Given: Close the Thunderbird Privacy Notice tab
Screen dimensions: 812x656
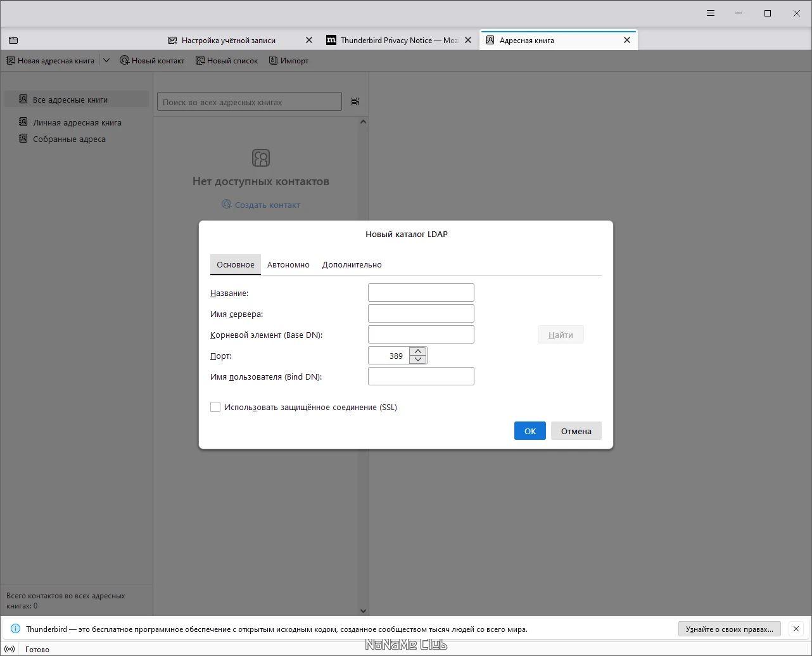Looking at the screenshot, I should [468, 40].
